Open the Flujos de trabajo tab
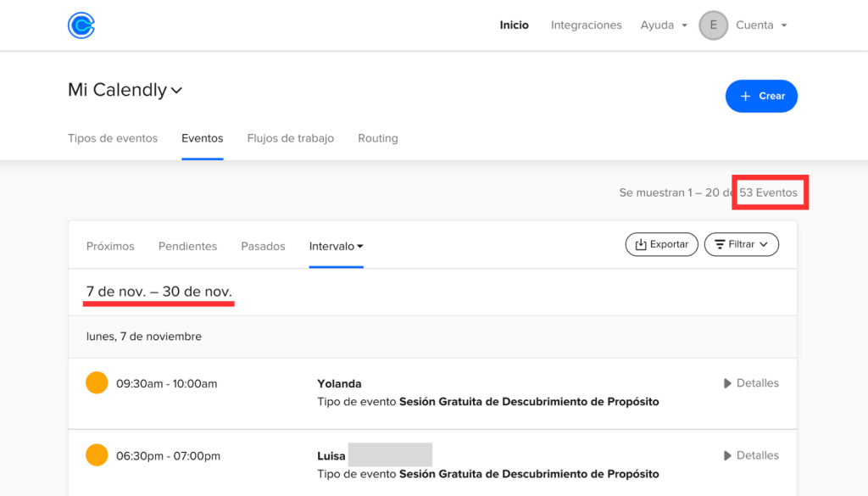This screenshot has width=868, height=496. click(x=290, y=138)
